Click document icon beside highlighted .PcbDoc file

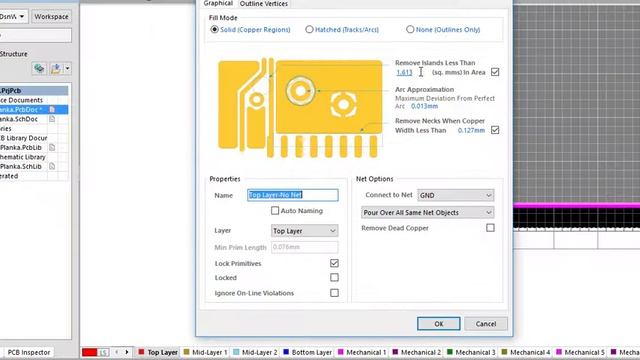[52, 109]
